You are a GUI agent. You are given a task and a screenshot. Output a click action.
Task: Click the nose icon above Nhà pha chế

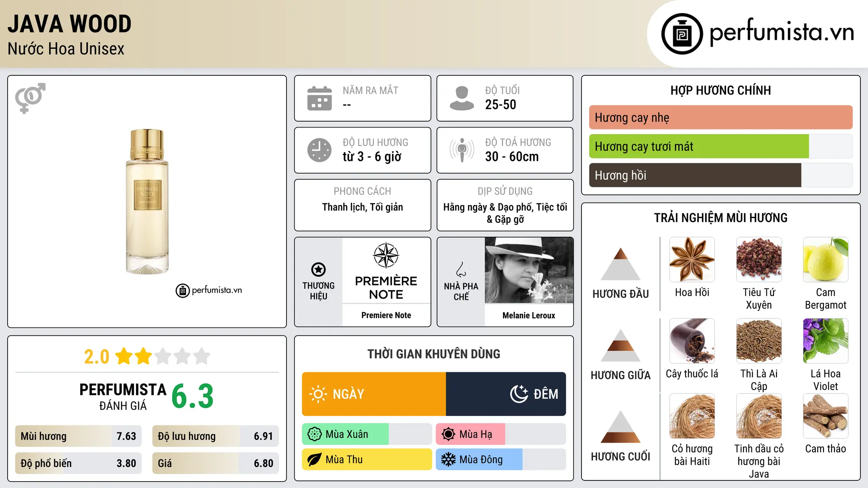461,269
